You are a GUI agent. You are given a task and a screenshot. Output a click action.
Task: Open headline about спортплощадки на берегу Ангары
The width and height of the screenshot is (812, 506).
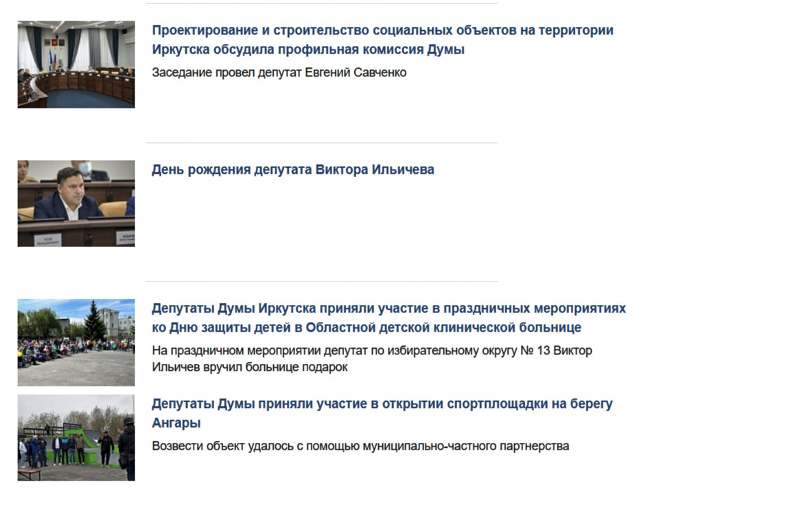[382, 413]
